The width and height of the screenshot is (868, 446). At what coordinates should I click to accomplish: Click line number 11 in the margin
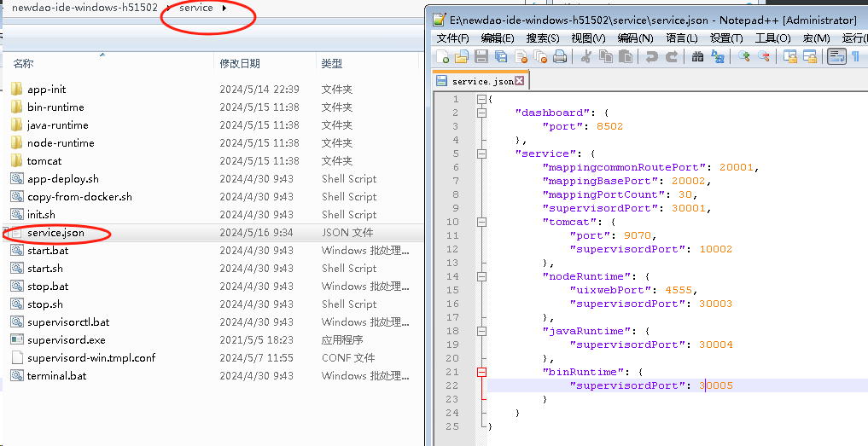coord(453,235)
